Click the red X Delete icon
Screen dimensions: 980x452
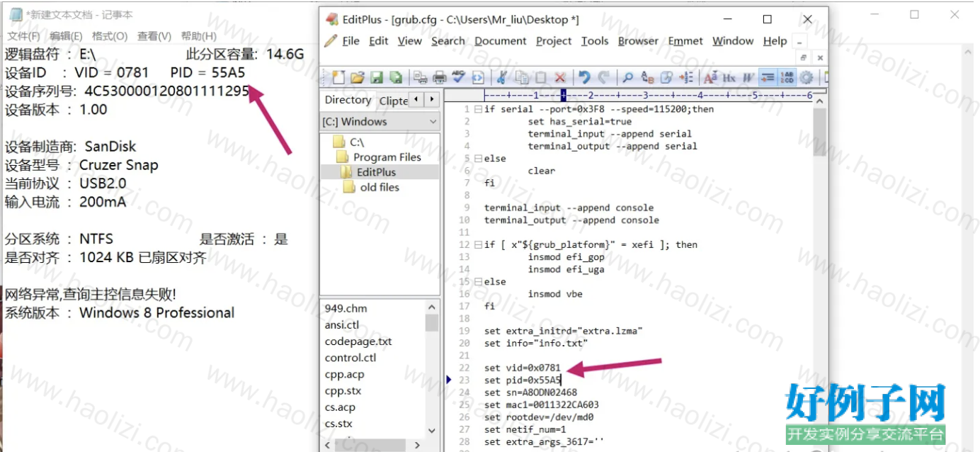pos(560,77)
